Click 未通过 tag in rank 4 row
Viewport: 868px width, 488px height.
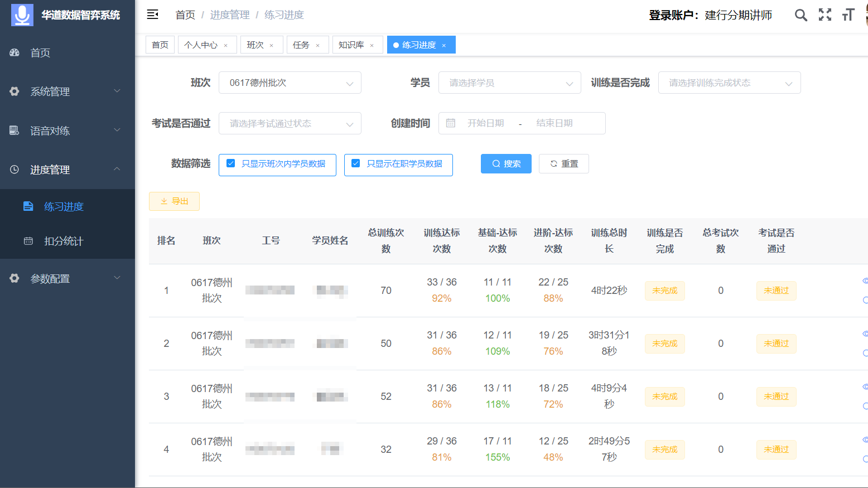pos(776,450)
